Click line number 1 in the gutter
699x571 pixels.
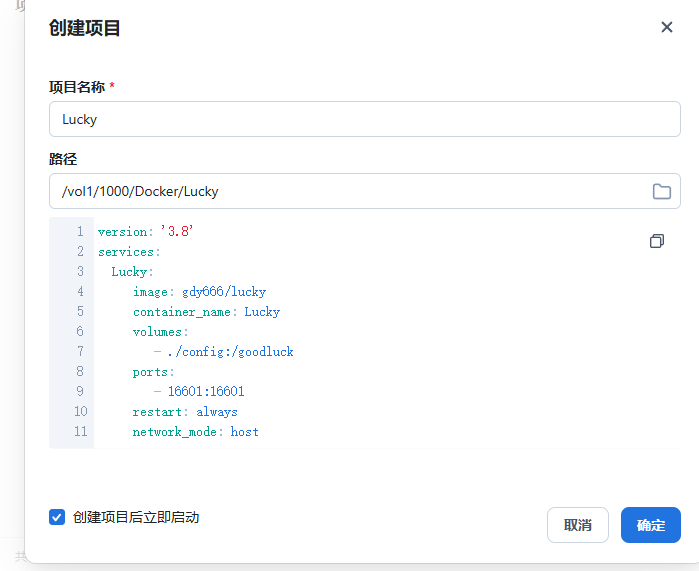pyautogui.click(x=80, y=231)
